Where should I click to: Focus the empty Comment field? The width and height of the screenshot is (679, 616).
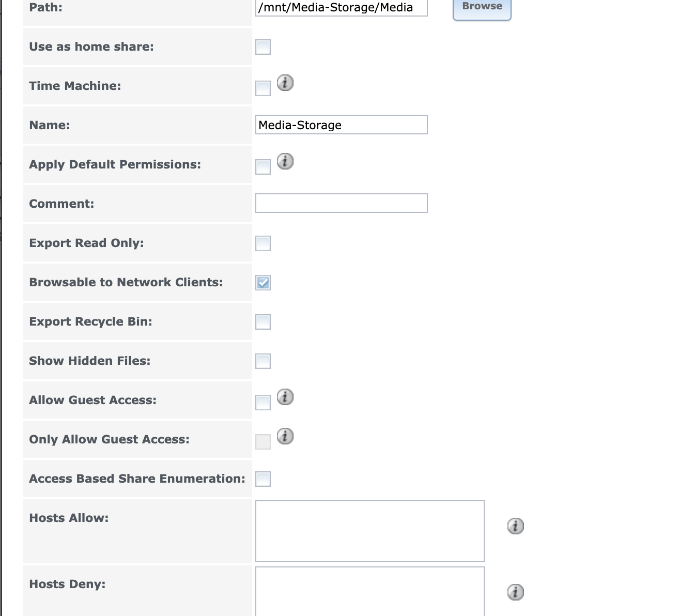point(342,203)
